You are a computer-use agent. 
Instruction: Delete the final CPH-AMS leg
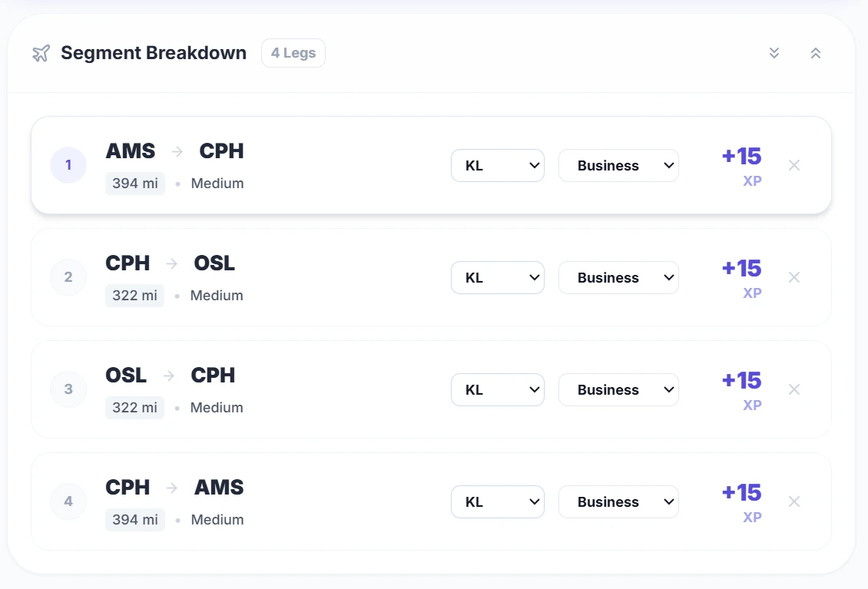794,501
